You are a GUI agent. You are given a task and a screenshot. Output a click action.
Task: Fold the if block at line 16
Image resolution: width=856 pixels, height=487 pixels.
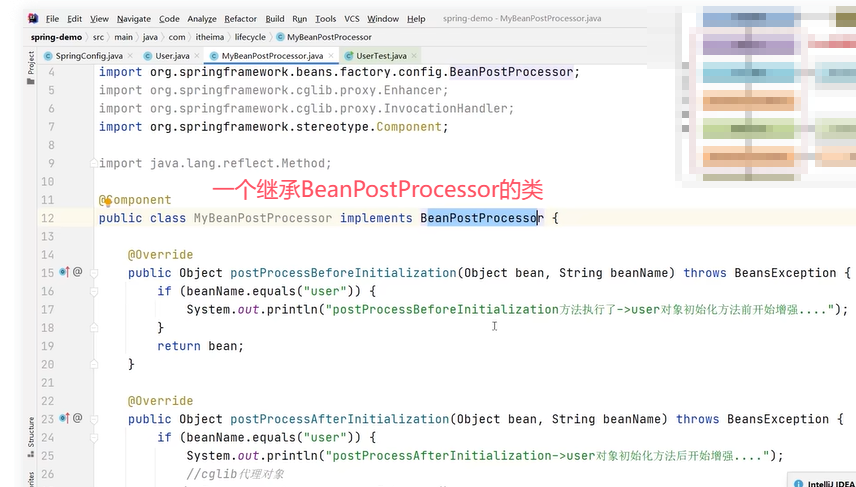[94, 292]
